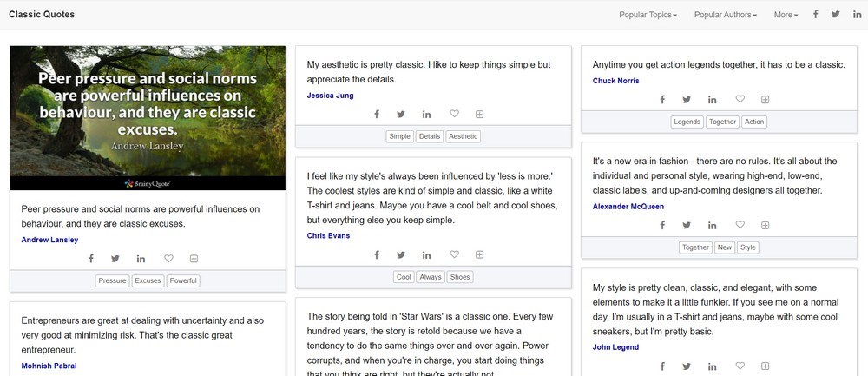Add the Chuck Norris quote to a collection

coord(765,100)
